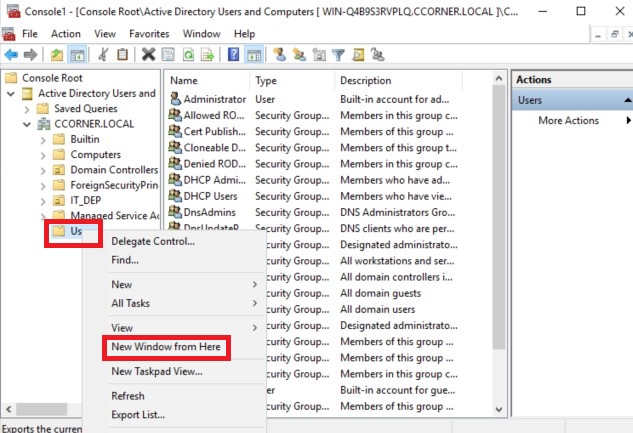Expand the Computers container chevron
The height and width of the screenshot is (433, 633).
coord(43,155)
